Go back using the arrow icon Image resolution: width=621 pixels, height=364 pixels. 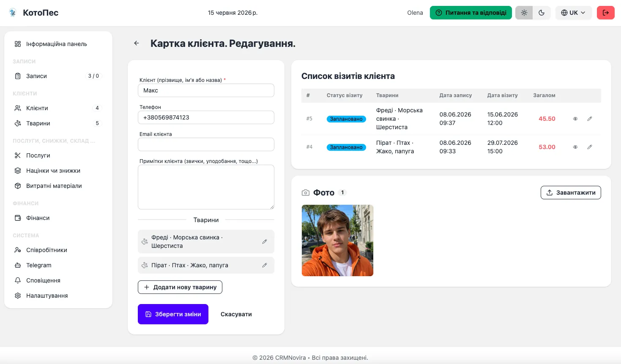click(x=137, y=43)
